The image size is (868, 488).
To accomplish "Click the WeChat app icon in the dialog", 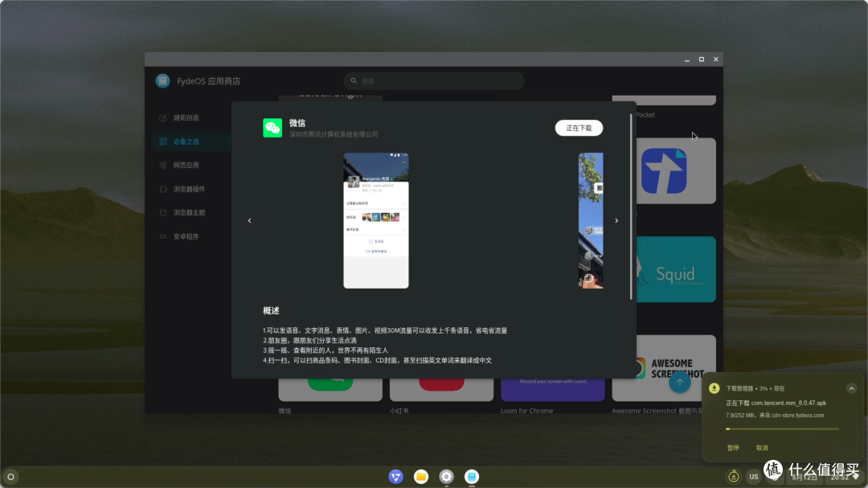I will [272, 128].
